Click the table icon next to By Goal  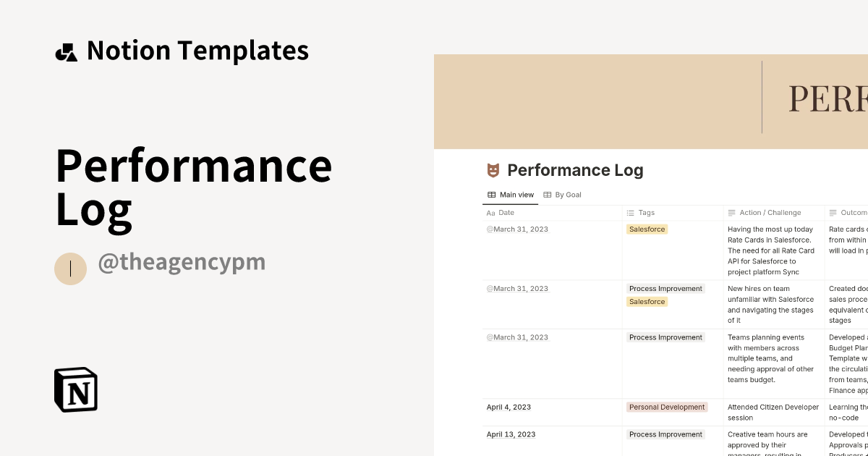coord(548,195)
